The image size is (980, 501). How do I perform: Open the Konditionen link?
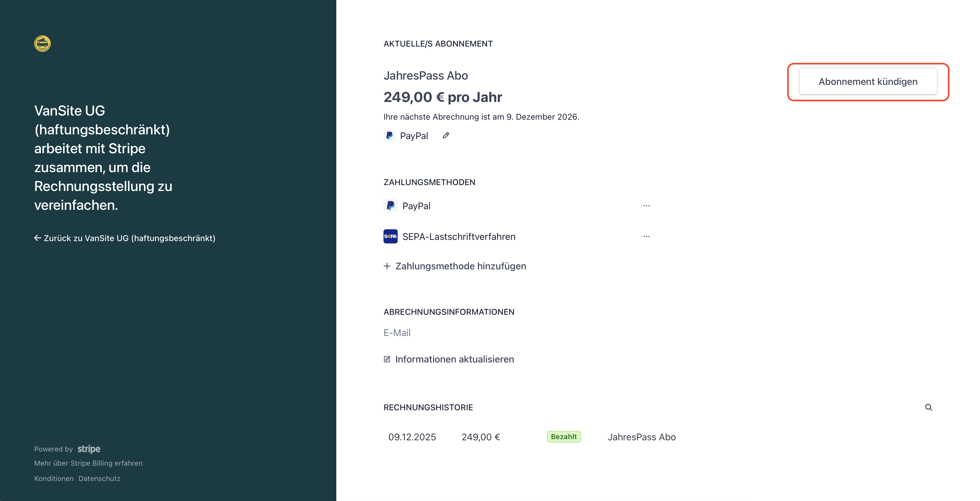pos(54,479)
